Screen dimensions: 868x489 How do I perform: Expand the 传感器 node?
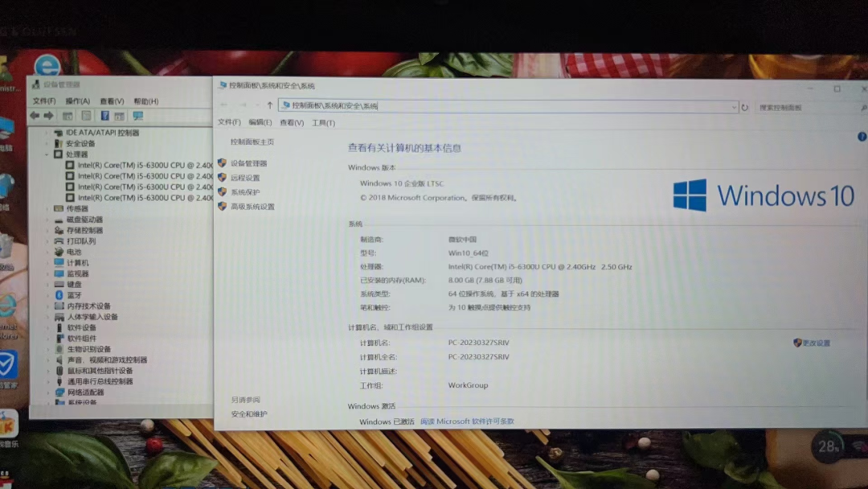(x=47, y=209)
